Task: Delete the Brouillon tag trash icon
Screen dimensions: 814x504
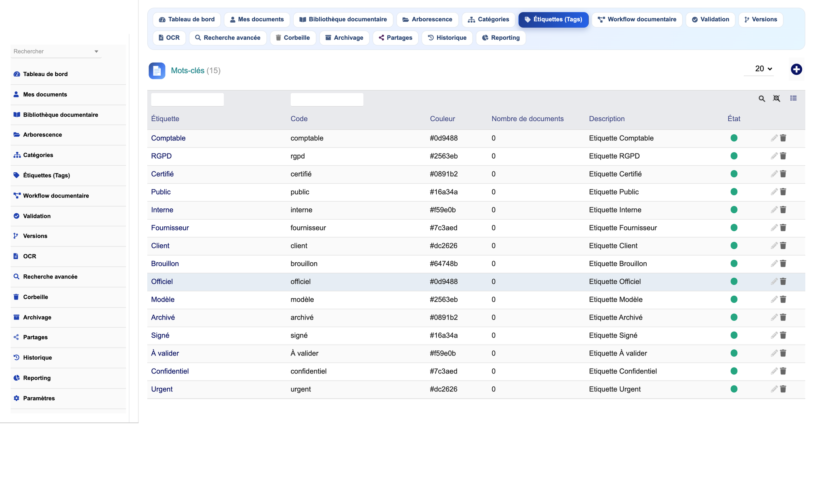Action: [783, 264]
